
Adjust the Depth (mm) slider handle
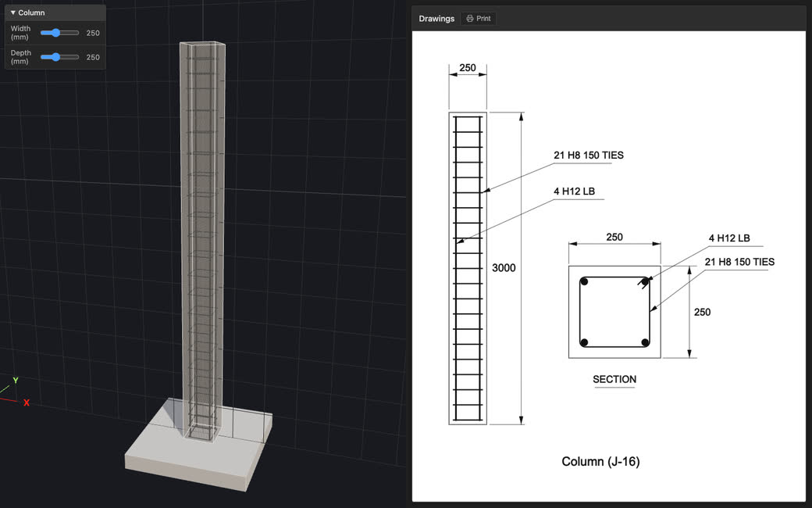(x=55, y=57)
